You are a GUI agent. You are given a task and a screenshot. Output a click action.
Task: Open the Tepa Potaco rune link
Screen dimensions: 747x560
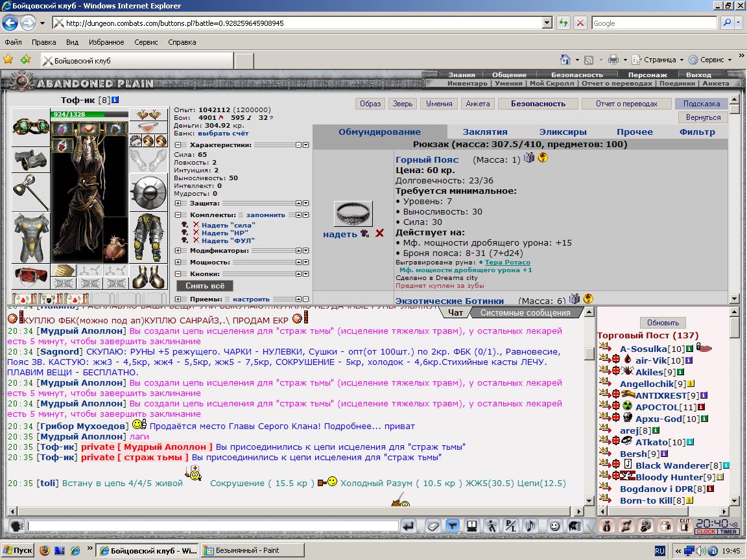(507, 262)
